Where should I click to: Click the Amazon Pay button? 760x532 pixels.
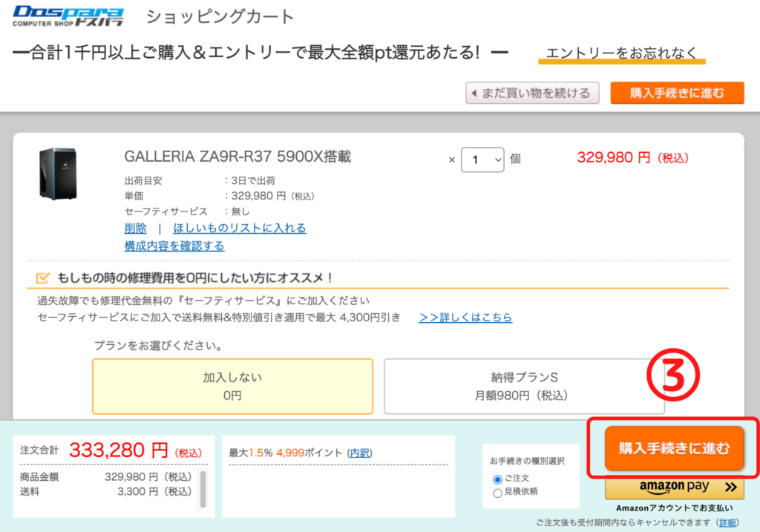[x=674, y=487]
